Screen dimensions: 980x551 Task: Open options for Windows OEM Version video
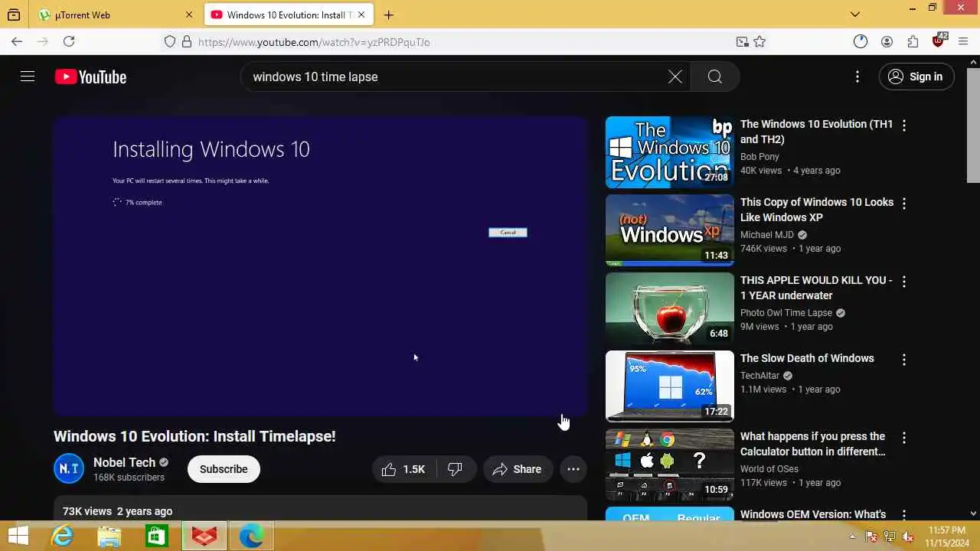(x=904, y=515)
